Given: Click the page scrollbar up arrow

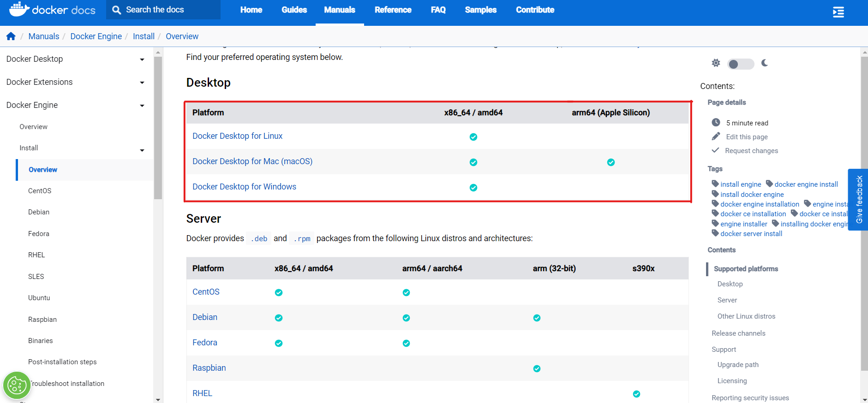Looking at the screenshot, I should [x=864, y=53].
